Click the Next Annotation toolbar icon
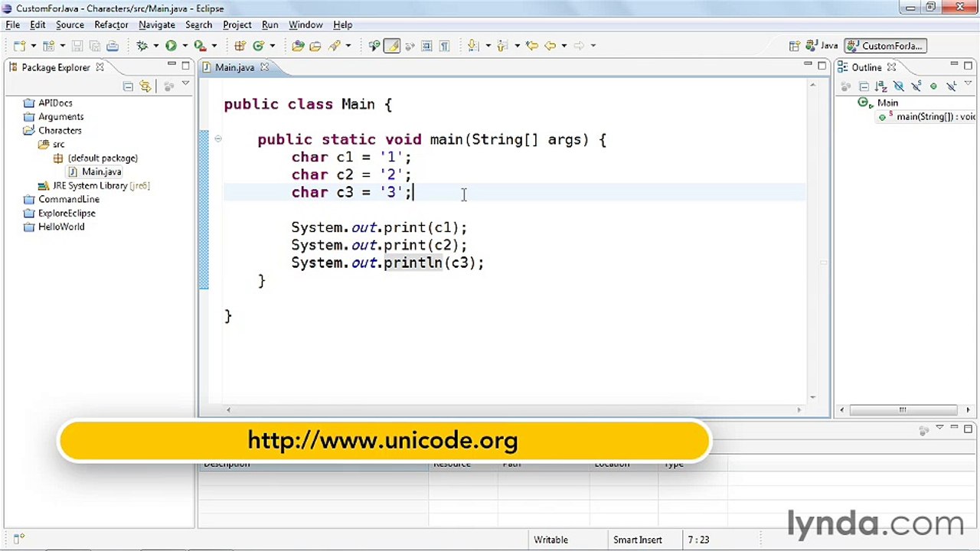This screenshot has width=980, height=551. point(473,46)
